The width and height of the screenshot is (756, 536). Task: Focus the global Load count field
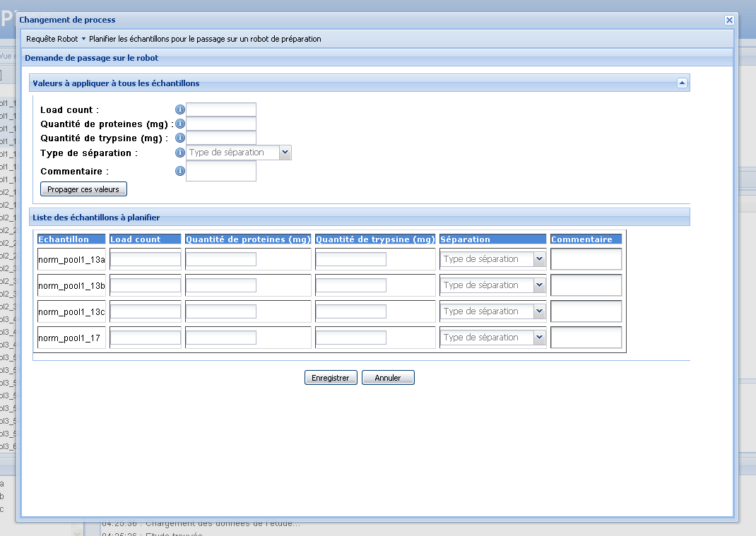[x=220, y=109]
